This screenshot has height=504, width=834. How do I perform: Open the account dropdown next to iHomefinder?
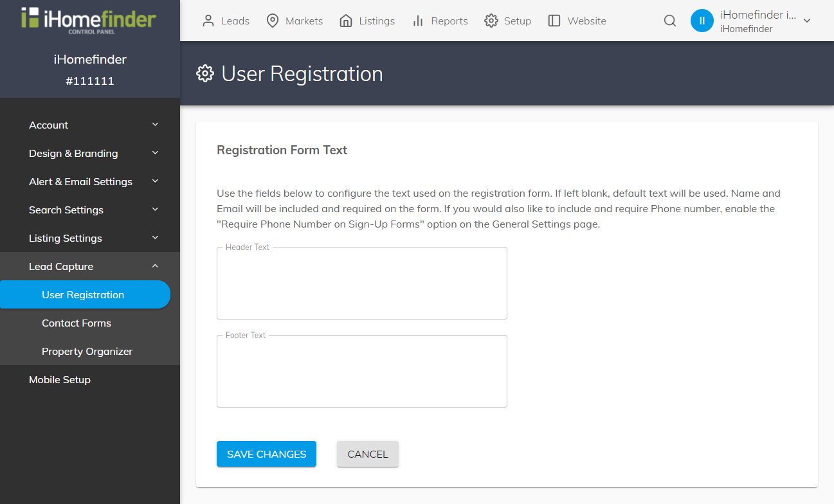click(x=806, y=20)
